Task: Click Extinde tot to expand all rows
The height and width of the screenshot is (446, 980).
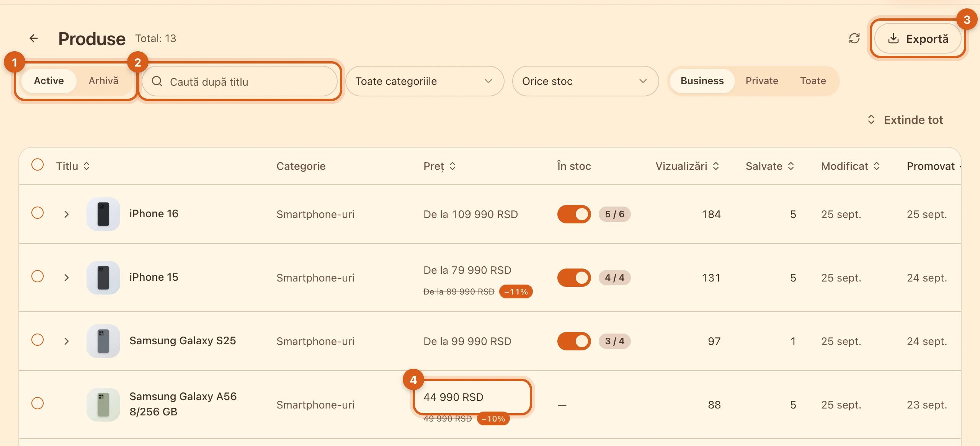Action: point(905,120)
